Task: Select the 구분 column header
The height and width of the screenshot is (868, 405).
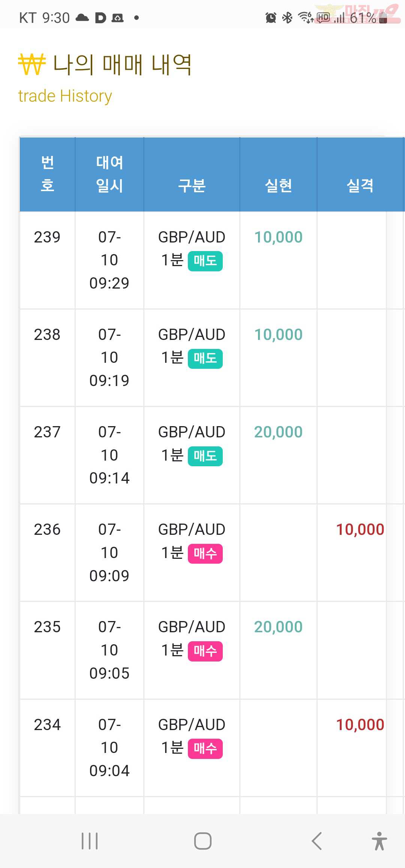Action: click(192, 174)
